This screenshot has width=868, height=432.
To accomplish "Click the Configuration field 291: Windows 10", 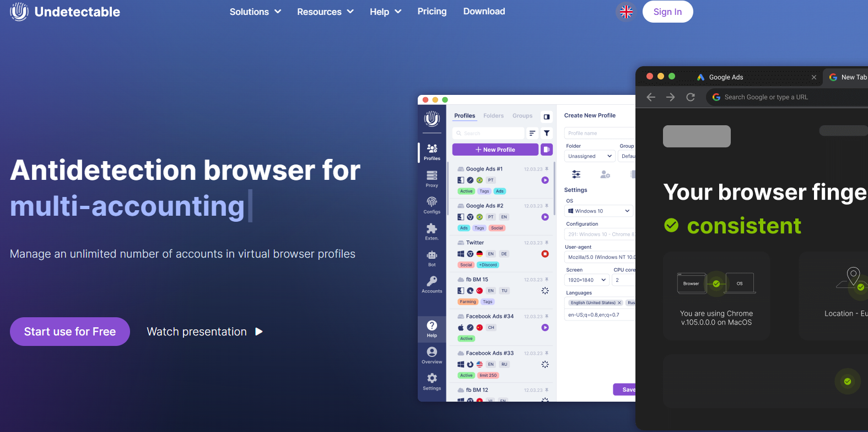I will pos(600,234).
